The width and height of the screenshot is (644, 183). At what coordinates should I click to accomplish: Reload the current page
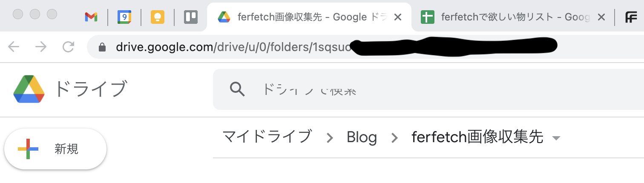[68, 47]
